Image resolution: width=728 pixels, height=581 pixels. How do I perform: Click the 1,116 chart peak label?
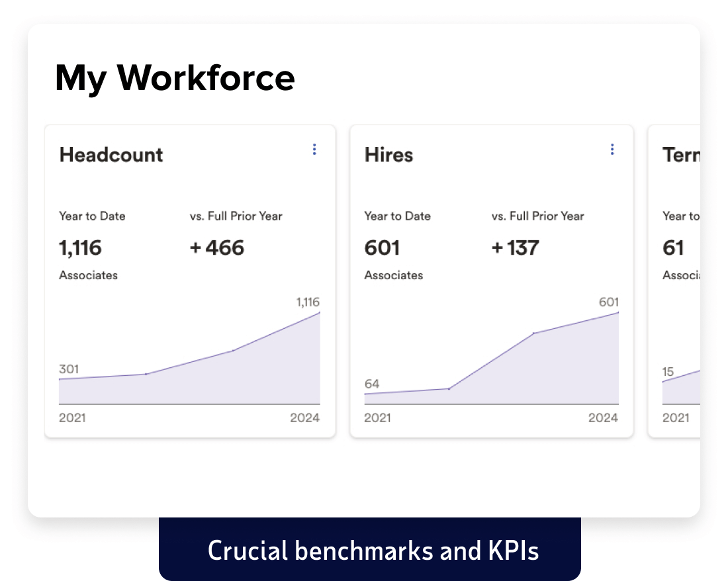[x=307, y=302]
